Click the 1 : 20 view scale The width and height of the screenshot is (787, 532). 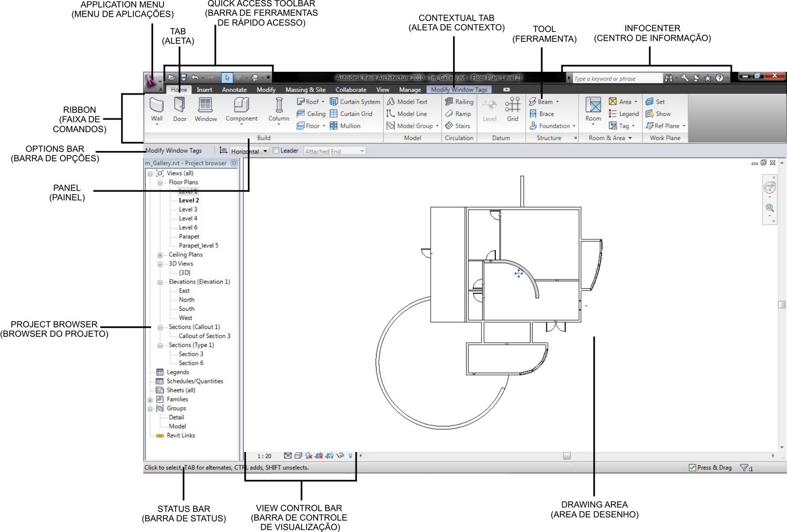click(264, 456)
